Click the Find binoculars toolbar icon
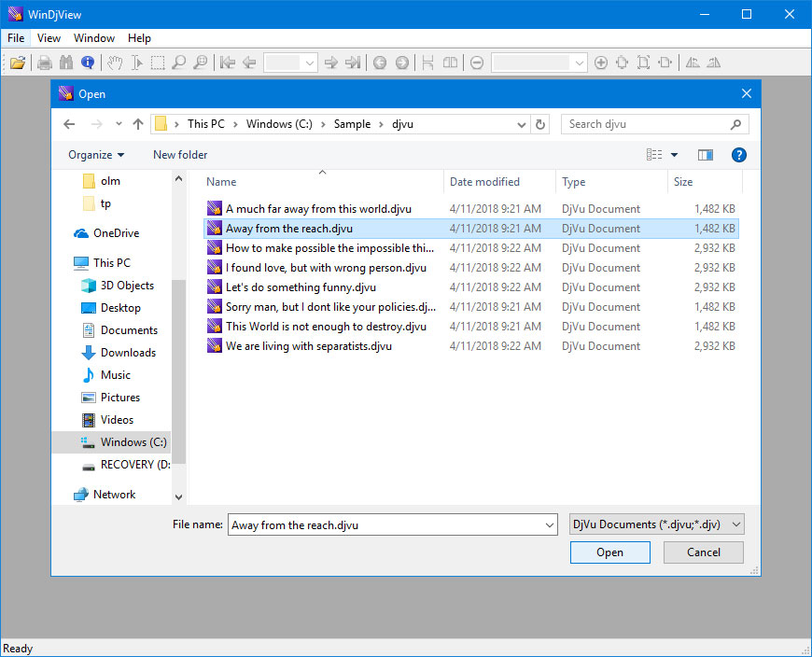This screenshot has height=657, width=812. [x=66, y=63]
